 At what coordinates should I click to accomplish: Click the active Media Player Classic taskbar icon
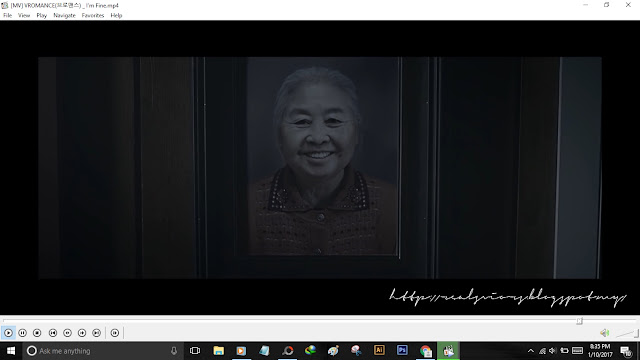point(448,351)
